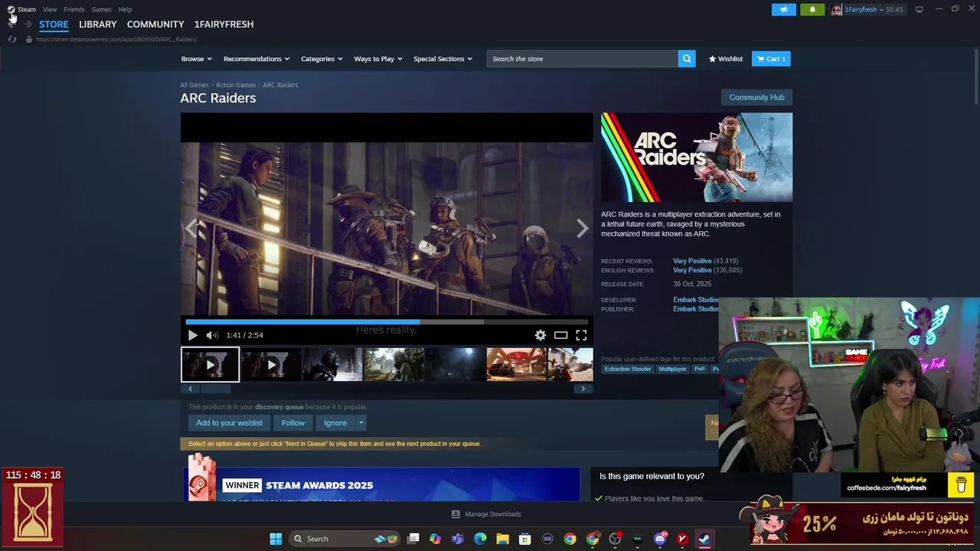This screenshot has height=551, width=980.
Task: Reload the store page
Action: click(x=12, y=39)
